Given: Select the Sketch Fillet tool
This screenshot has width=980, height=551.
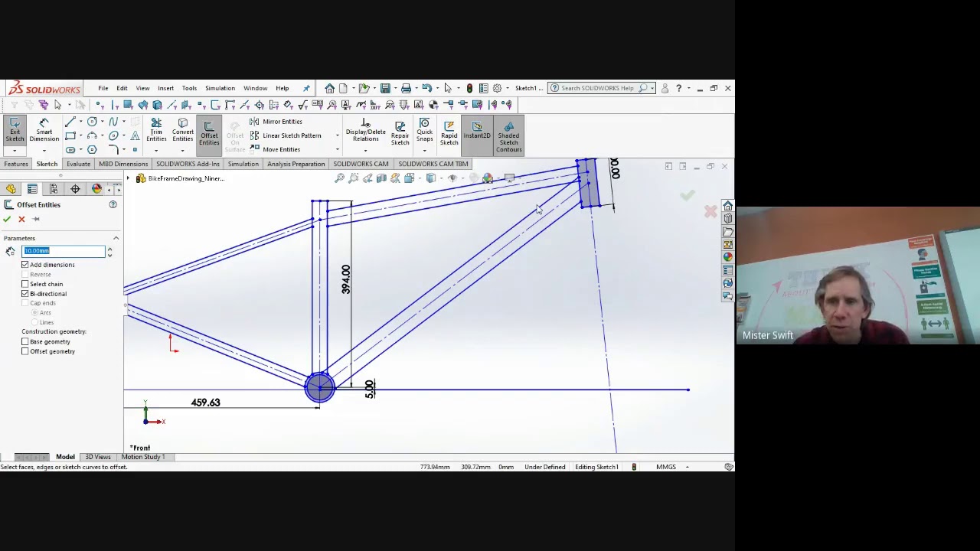Looking at the screenshot, I should coord(113,149).
